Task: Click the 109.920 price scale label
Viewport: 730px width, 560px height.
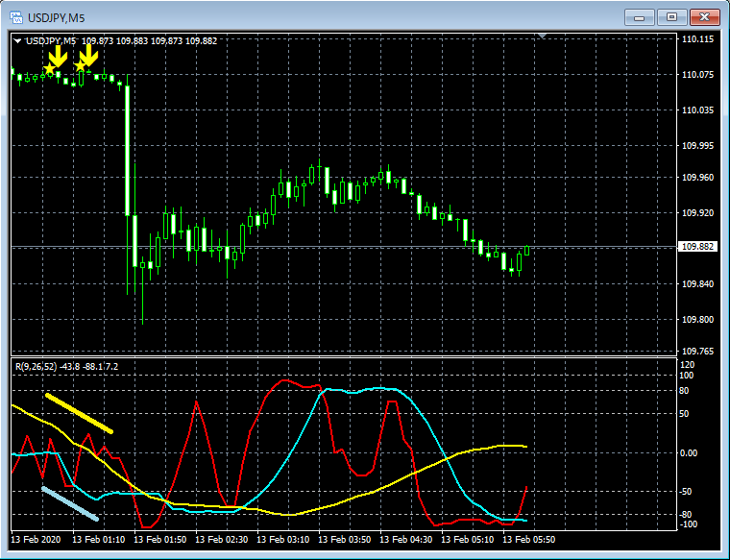Action: click(x=697, y=213)
